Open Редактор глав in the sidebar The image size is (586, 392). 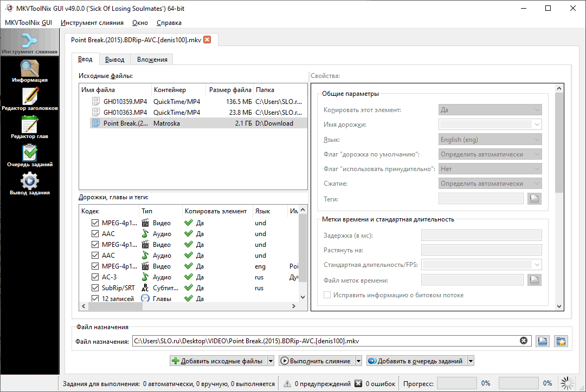(x=29, y=127)
